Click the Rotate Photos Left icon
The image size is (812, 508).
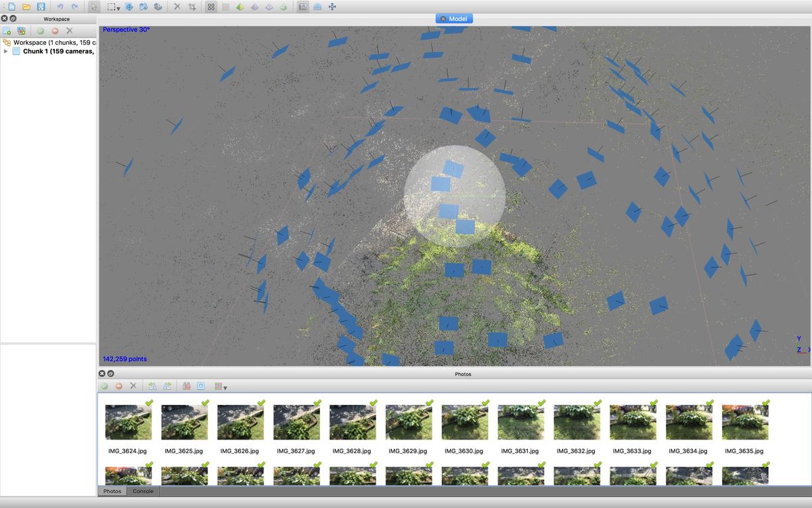tap(152, 386)
